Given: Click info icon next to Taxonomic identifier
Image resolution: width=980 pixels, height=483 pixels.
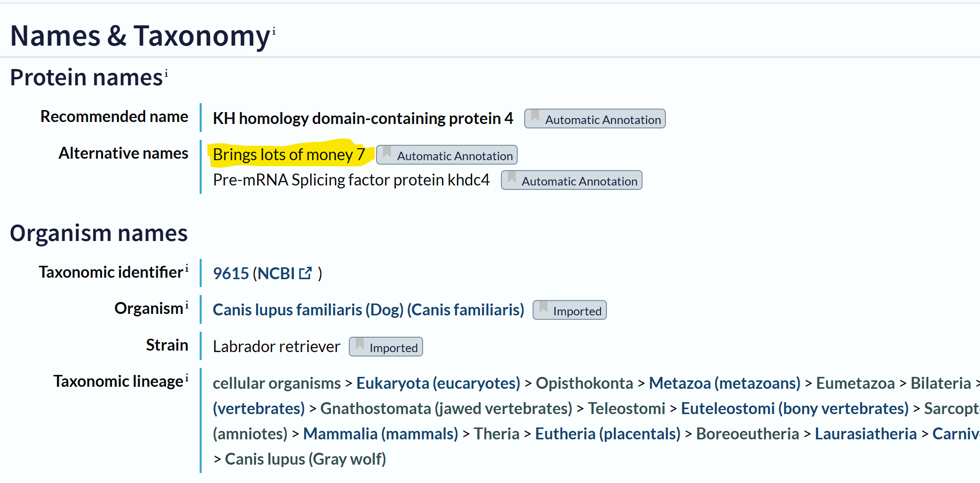Looking at the screenshot, I should tap(187, 268).
